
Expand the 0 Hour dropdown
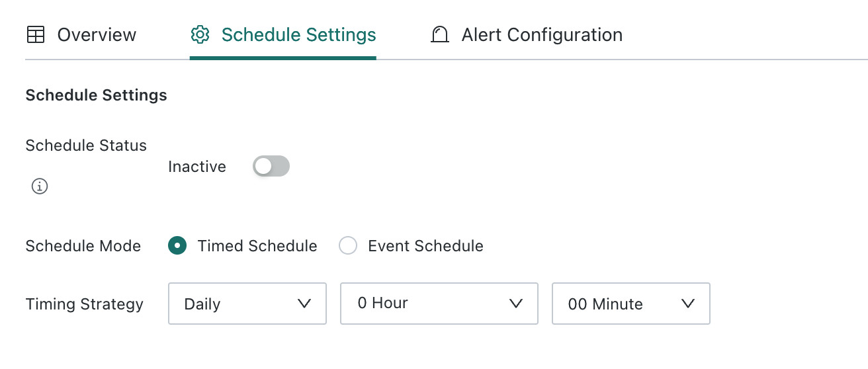pos(439,304)
